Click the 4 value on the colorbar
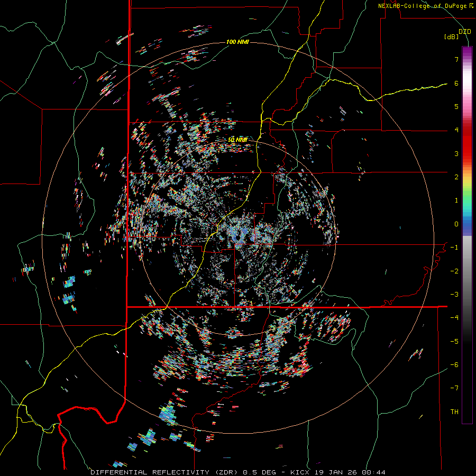476x476 pixels. (456, 130)
